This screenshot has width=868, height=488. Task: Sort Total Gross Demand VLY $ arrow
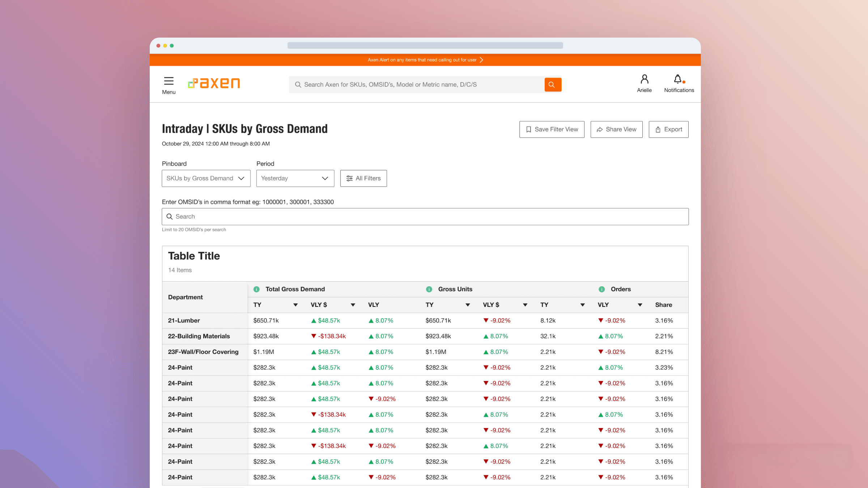[353, 305]
